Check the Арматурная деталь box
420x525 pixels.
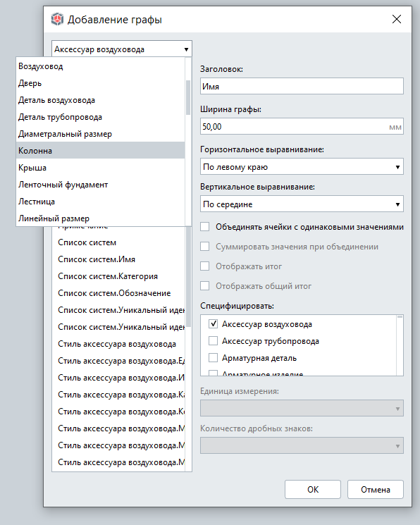[213, 358]
